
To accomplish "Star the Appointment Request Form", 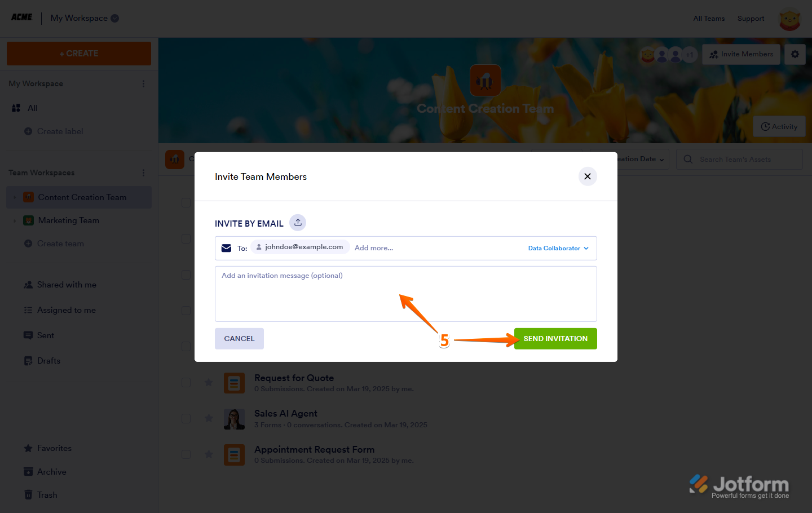I will [209, 454].
